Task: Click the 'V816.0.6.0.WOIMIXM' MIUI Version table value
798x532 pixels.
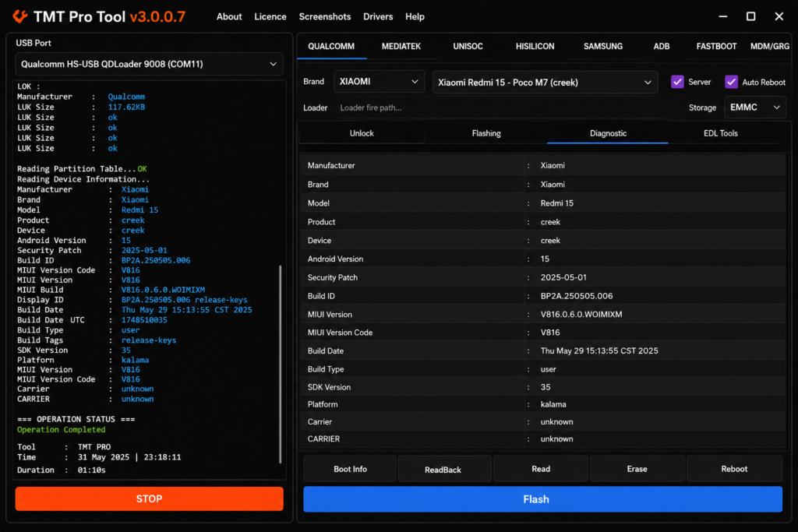Action: click(581, 315)
